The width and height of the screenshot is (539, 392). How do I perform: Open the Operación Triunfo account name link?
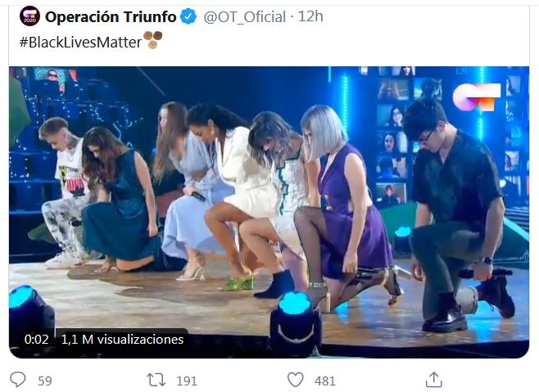point(111,16)
